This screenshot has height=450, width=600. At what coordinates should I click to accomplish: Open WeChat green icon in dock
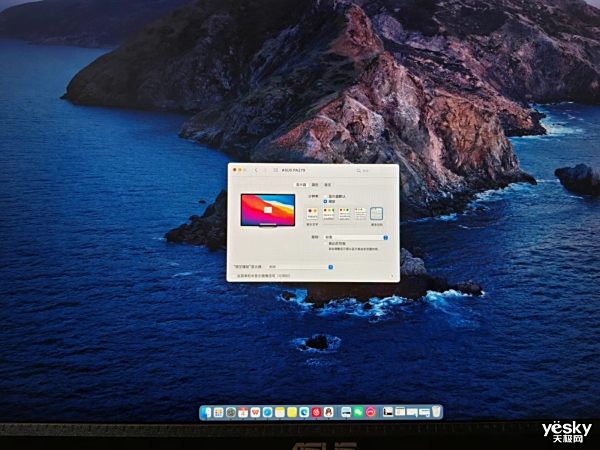tap(358, 412)
